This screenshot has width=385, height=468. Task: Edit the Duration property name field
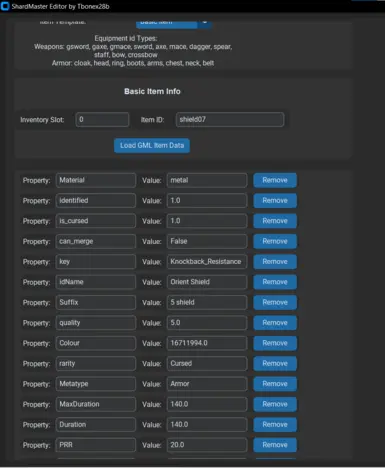(x=96, y=425)
